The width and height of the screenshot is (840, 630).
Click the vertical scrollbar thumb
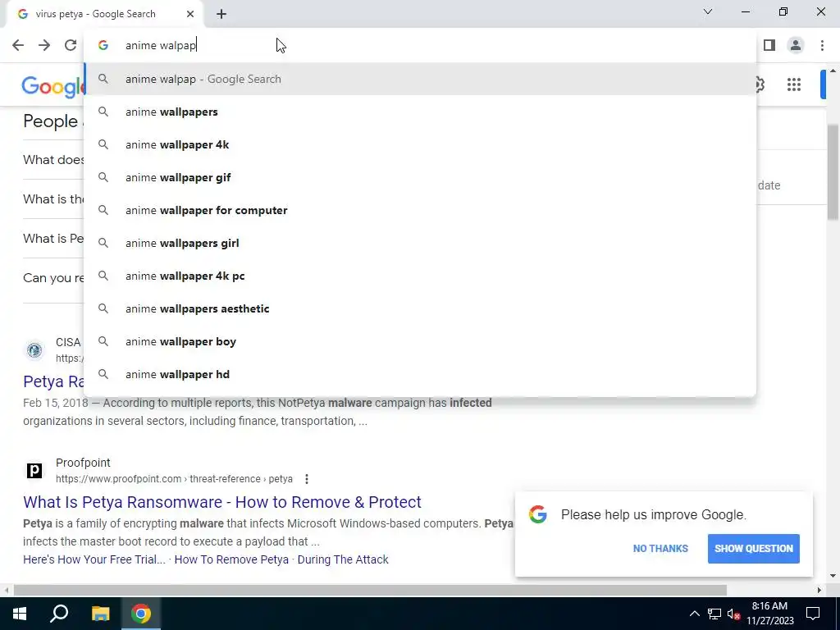[x=833, y=171]
